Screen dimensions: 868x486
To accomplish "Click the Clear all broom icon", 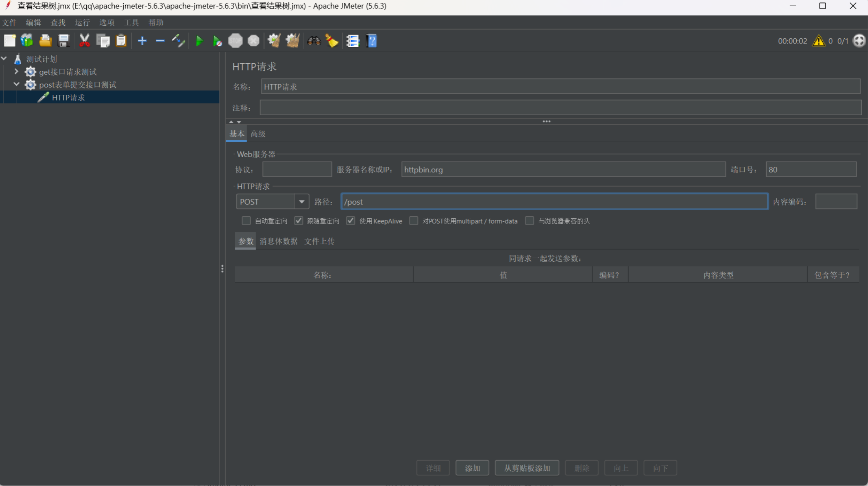I will click(x=292, y=41).
